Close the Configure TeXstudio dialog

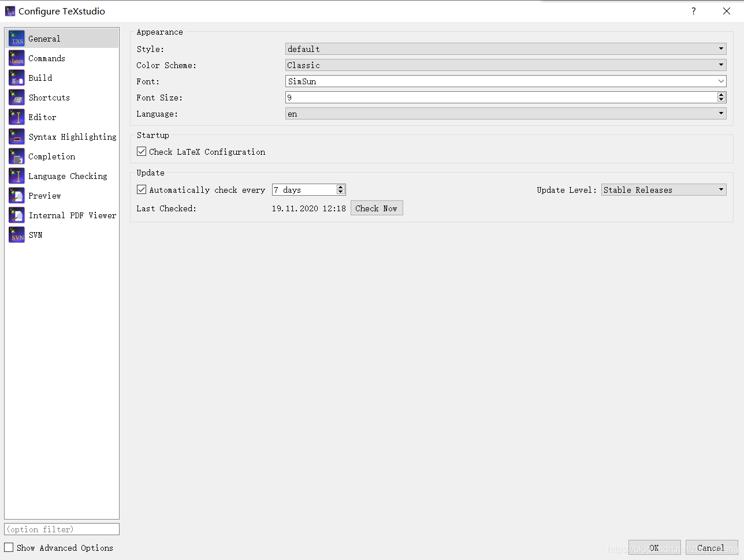(x=727, y=11)
